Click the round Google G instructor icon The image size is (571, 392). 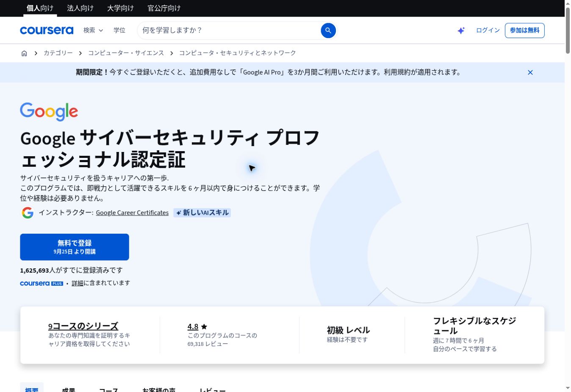tap(28, 213)
